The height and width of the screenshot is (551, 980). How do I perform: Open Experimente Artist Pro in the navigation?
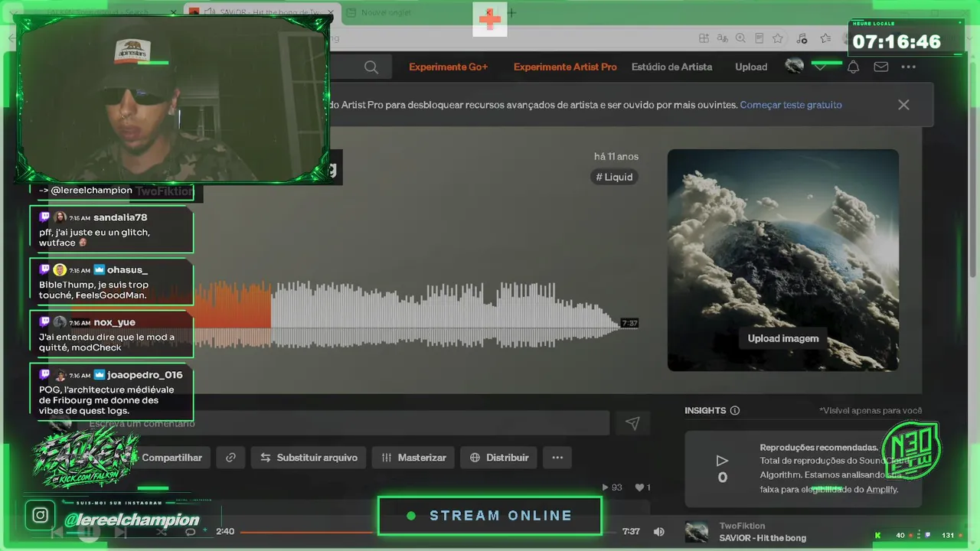coord(565,67)
